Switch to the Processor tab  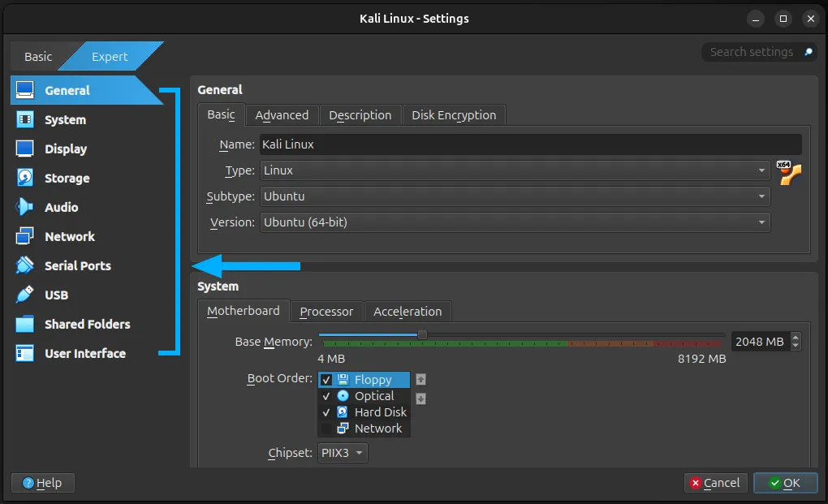tap(326, 312)
